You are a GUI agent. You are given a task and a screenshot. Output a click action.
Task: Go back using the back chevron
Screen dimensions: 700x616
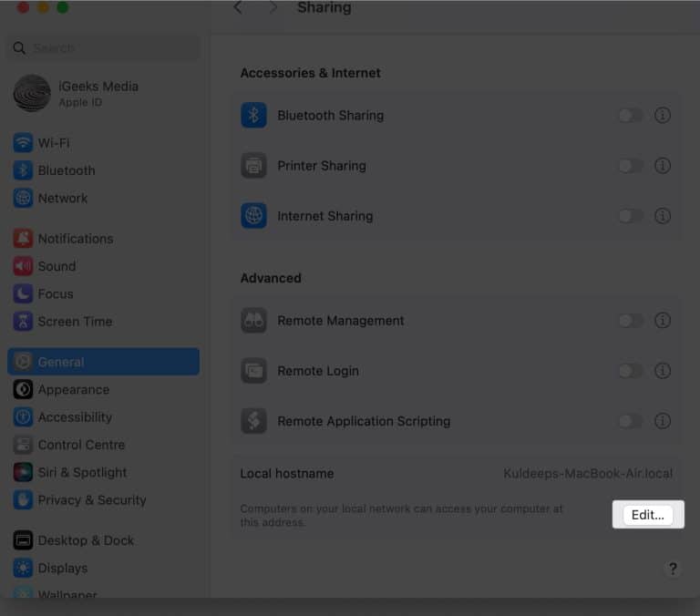[238, 8]
